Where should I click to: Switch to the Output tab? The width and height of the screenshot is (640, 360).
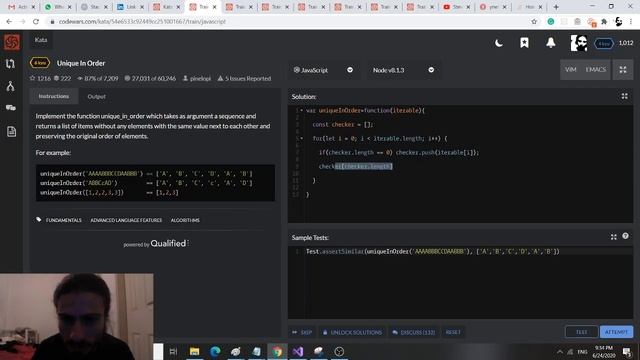point(96,97)
